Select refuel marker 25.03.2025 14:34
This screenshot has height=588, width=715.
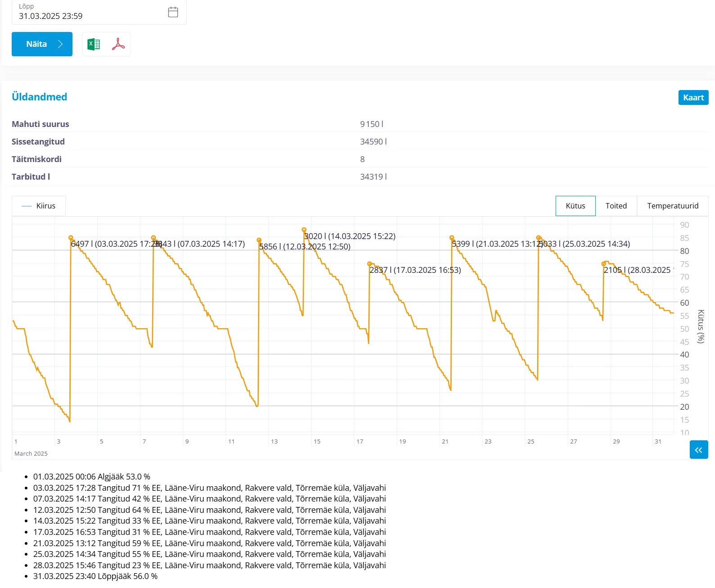[x=539, y=238]
